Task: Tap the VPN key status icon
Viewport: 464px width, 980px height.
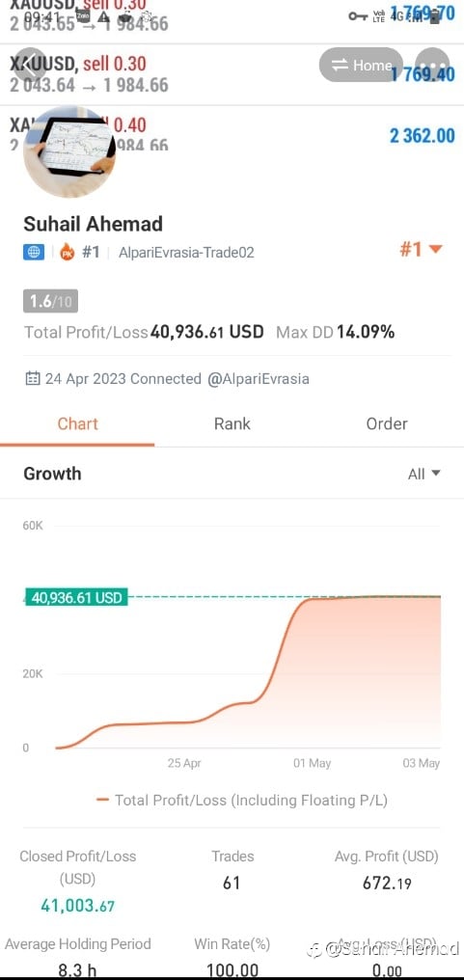Action: [x=358, y=15]
